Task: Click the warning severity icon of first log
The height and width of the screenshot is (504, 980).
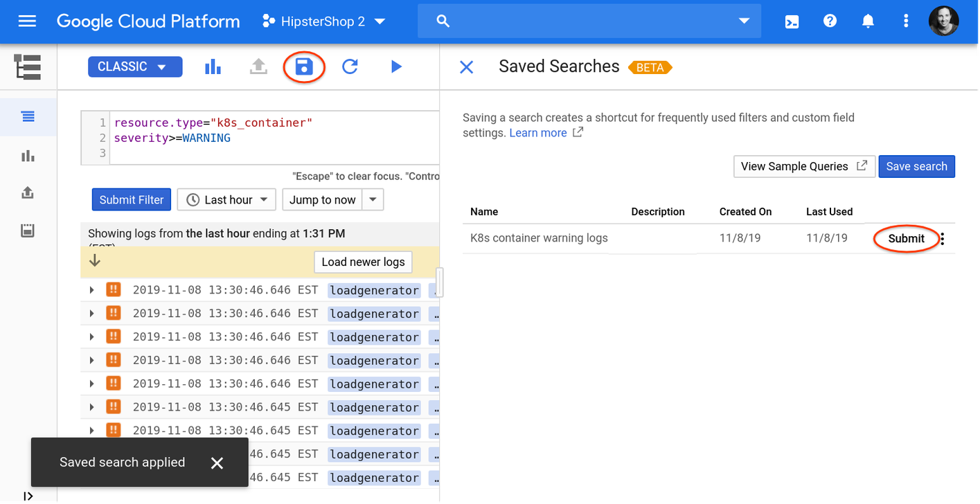Action: point(113,290)
